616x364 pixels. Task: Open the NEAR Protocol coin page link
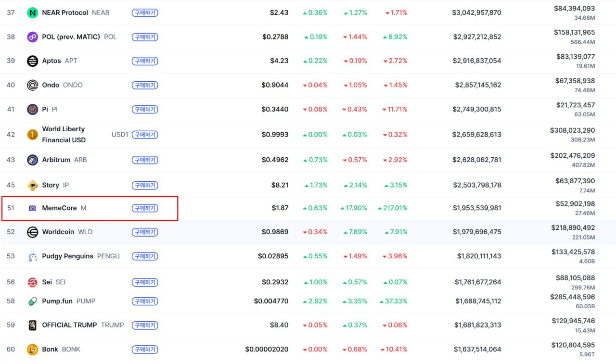(65, 13)
